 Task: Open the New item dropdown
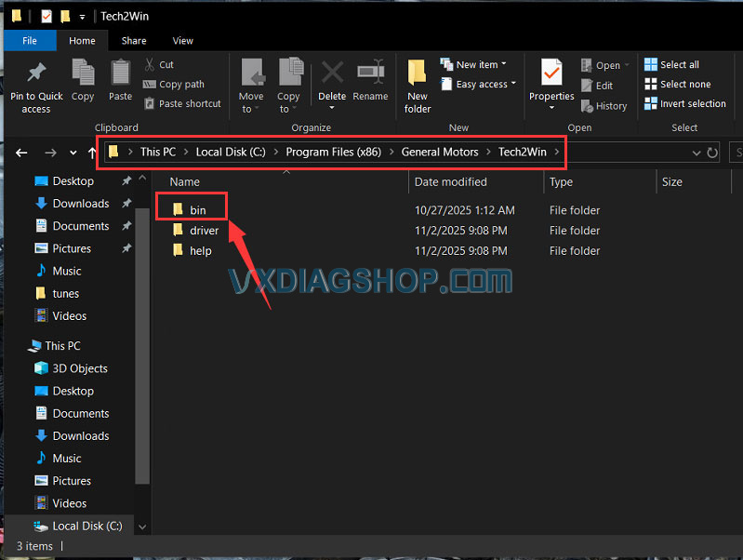[473, 64]
